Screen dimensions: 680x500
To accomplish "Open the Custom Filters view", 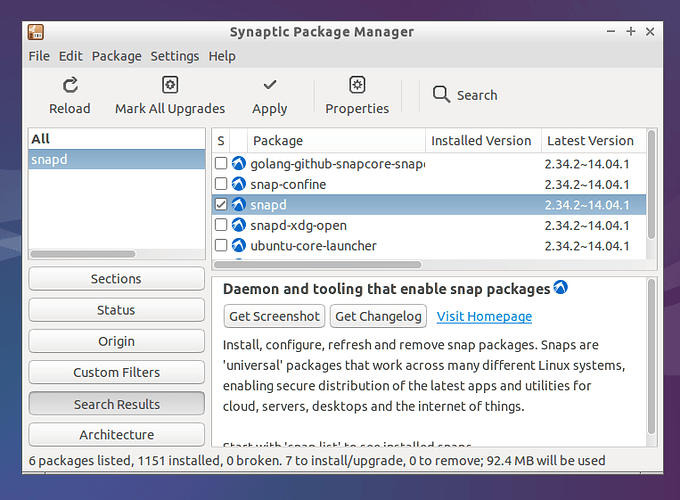I will pyautogui.click(x=116, y=373).
